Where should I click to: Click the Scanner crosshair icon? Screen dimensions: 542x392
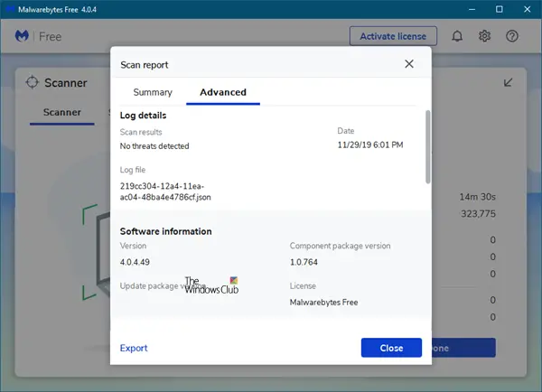coord(33,82)
